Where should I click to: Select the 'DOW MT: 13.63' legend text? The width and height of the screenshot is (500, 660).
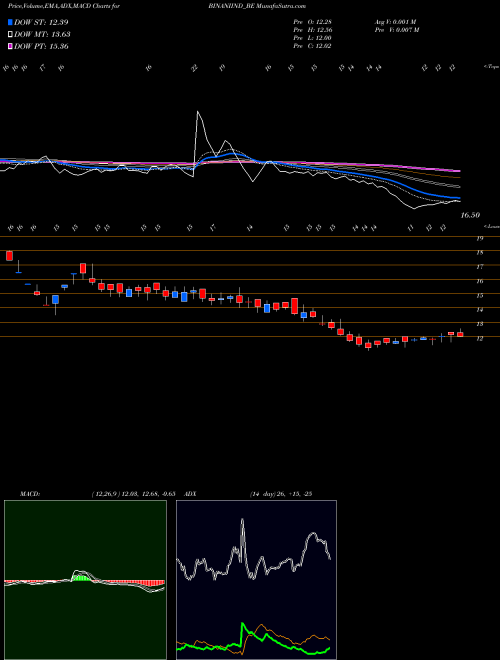42,35
